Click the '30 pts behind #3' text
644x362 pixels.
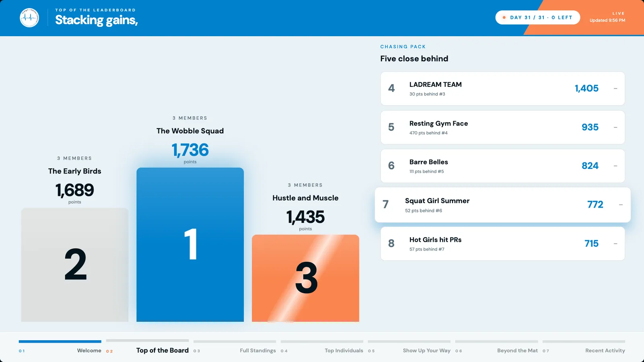point(427,94)
